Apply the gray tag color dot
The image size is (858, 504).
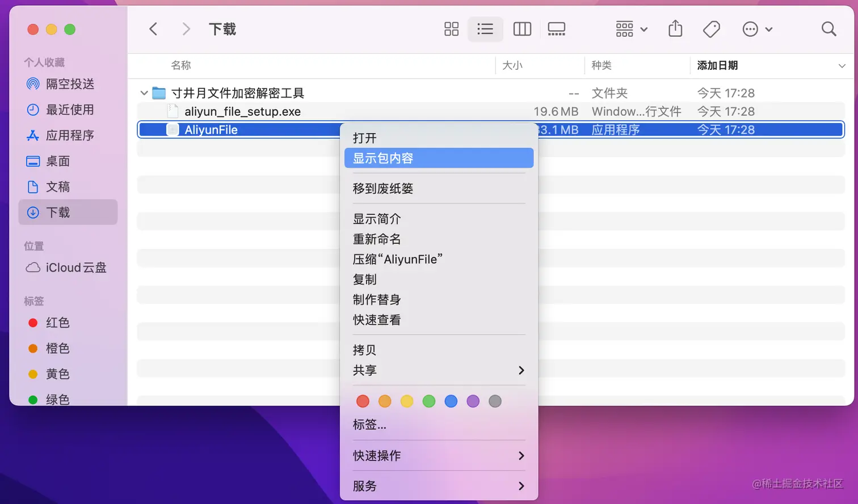(x=495, y=401)
